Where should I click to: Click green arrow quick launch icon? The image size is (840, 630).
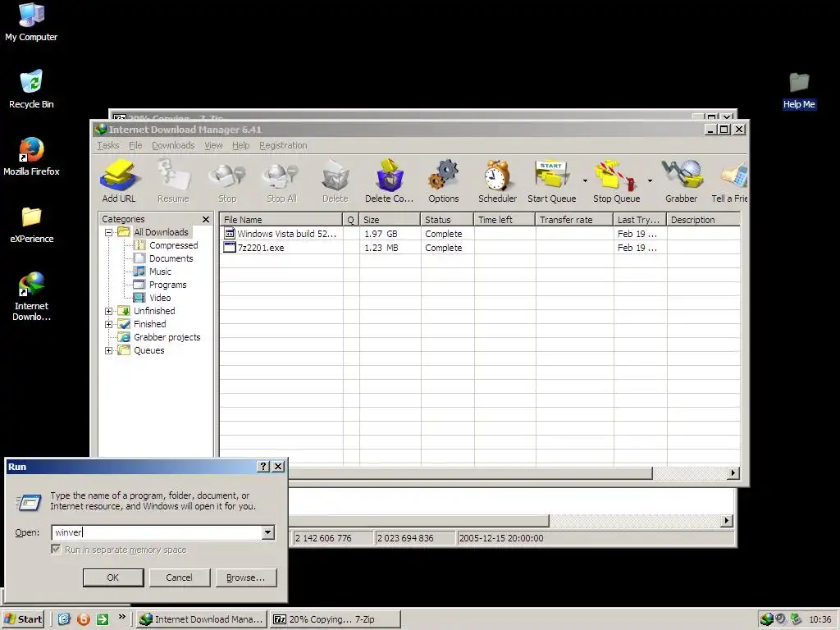[x=103, y=619]
